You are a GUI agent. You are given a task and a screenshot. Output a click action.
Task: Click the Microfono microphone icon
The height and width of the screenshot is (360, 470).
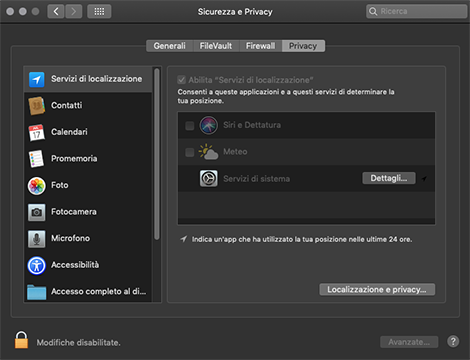click(37, 239)
